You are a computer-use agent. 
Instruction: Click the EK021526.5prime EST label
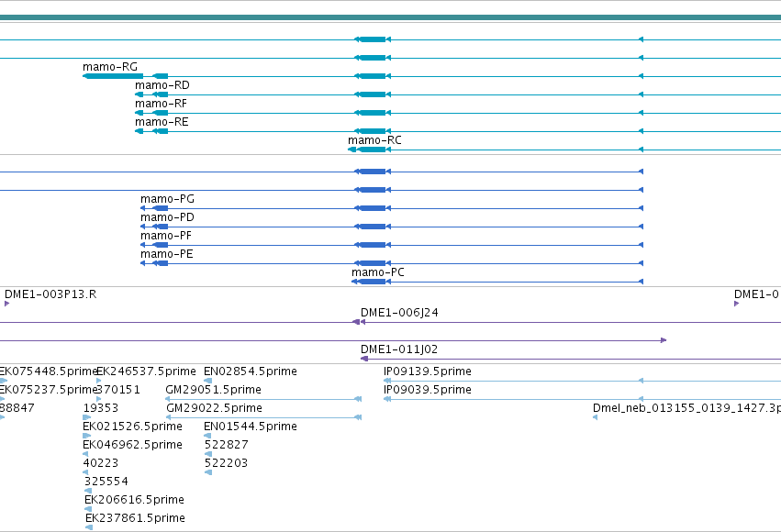132,427
